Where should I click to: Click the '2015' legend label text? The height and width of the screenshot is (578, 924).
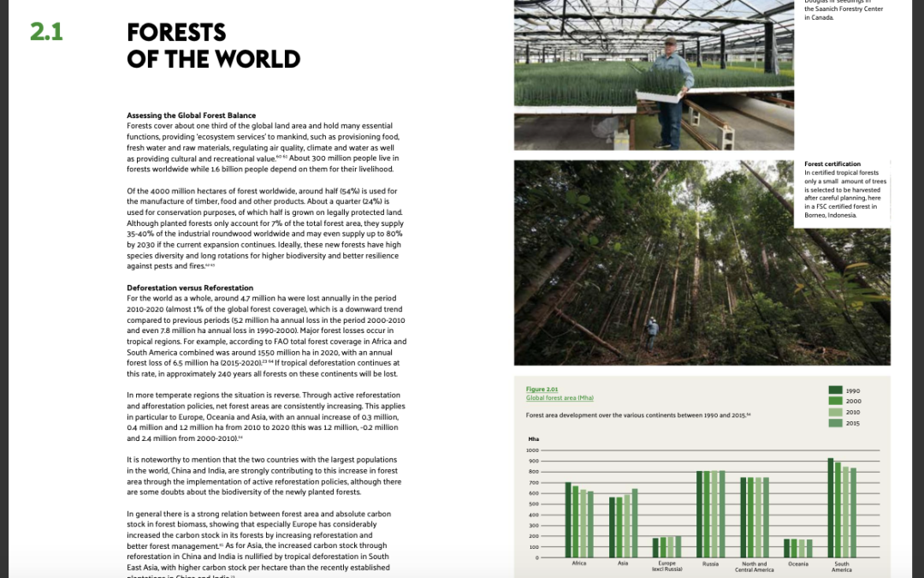click(x=853, y=423)
